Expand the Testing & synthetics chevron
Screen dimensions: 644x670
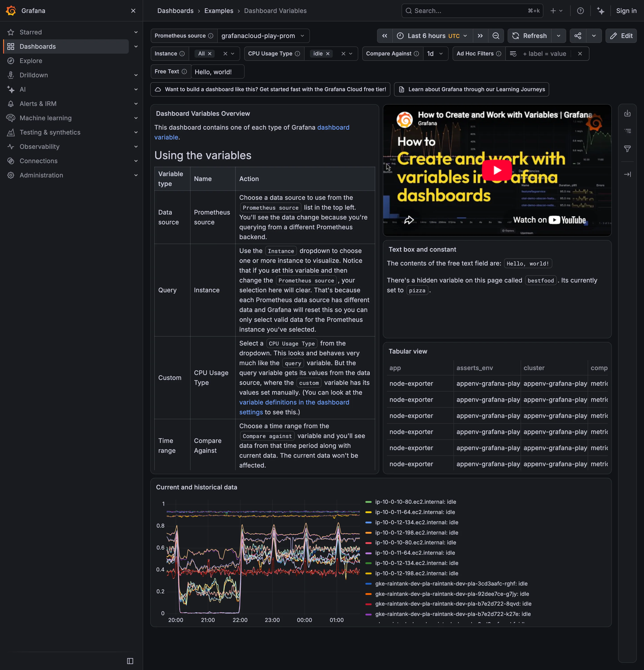click(136, 132)
